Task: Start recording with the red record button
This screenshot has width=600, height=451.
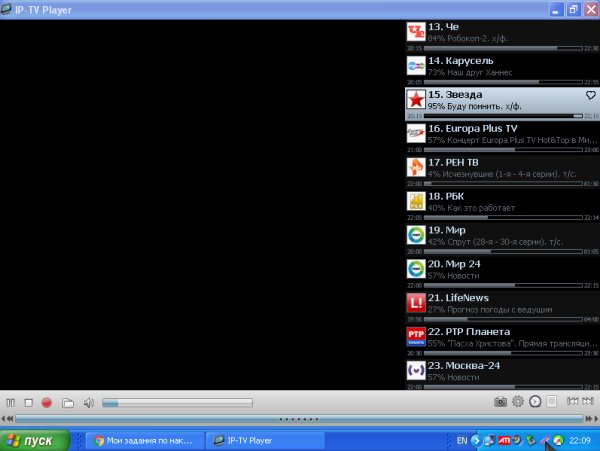Action: coord(47,402)
